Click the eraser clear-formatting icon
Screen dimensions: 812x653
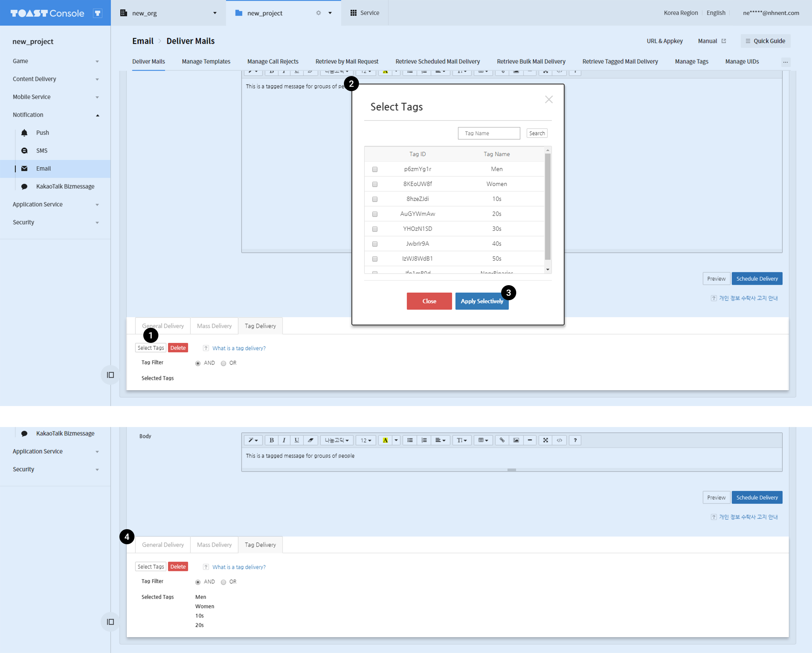tap(310, 440)
